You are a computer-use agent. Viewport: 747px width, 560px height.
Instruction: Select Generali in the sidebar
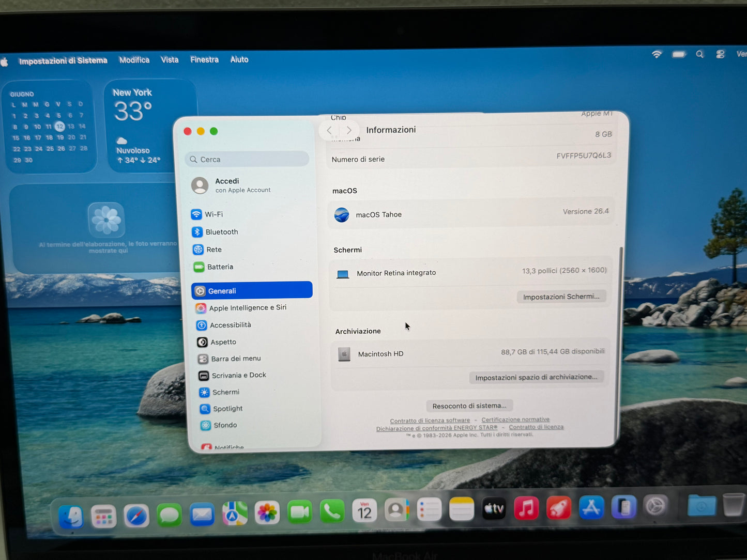[x=252, y=290]
